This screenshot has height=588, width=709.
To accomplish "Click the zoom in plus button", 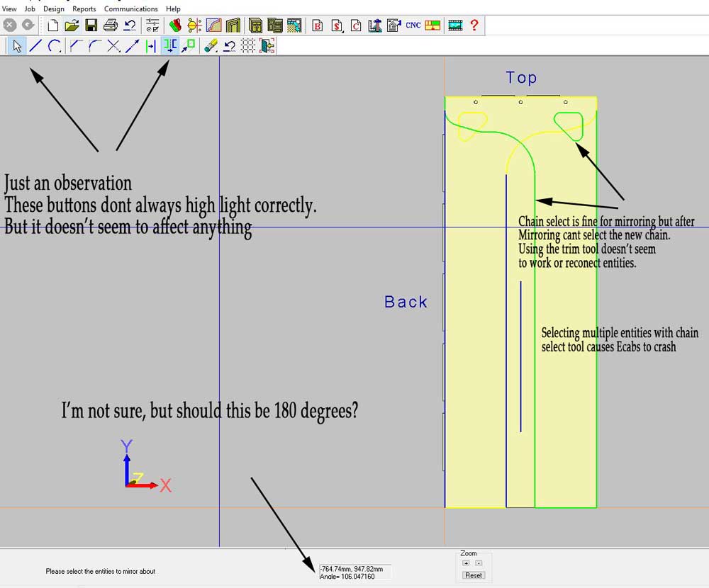I will (466, 563).
